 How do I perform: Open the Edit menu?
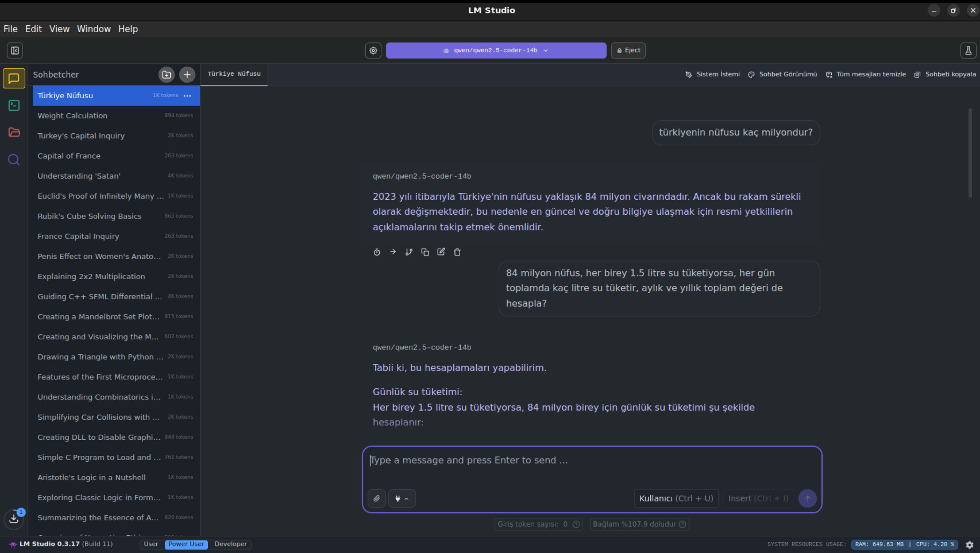tap(33, 29)
